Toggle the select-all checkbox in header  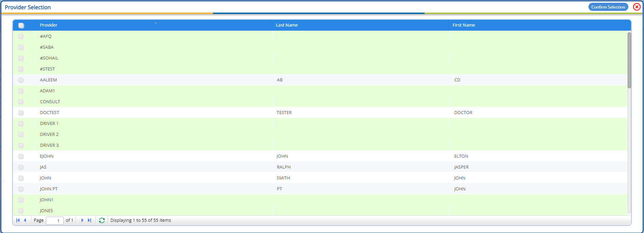click(x=21, y=25)
